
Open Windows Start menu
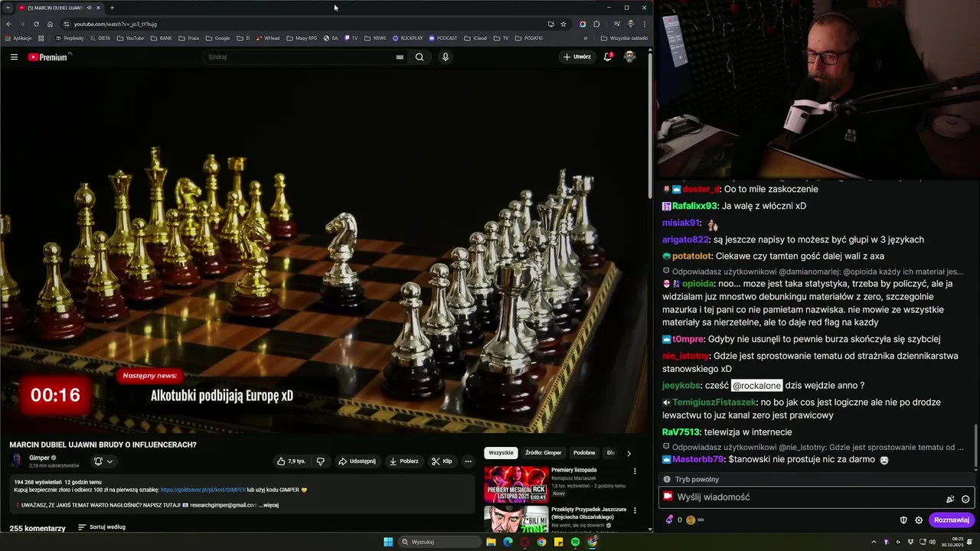[x=388, y=542]
